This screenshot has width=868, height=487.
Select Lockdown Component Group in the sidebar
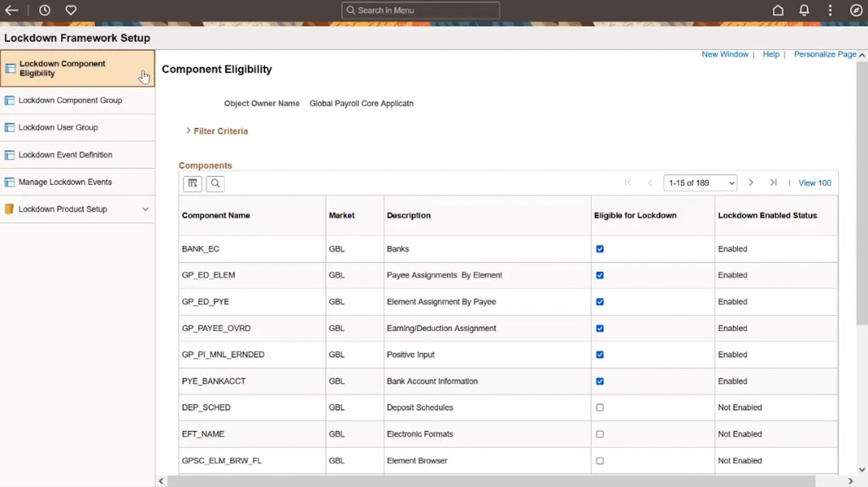[x=70, y=100]
